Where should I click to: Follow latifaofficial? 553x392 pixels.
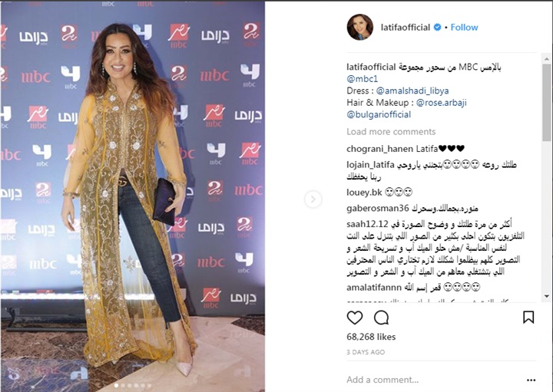(464, 28)
